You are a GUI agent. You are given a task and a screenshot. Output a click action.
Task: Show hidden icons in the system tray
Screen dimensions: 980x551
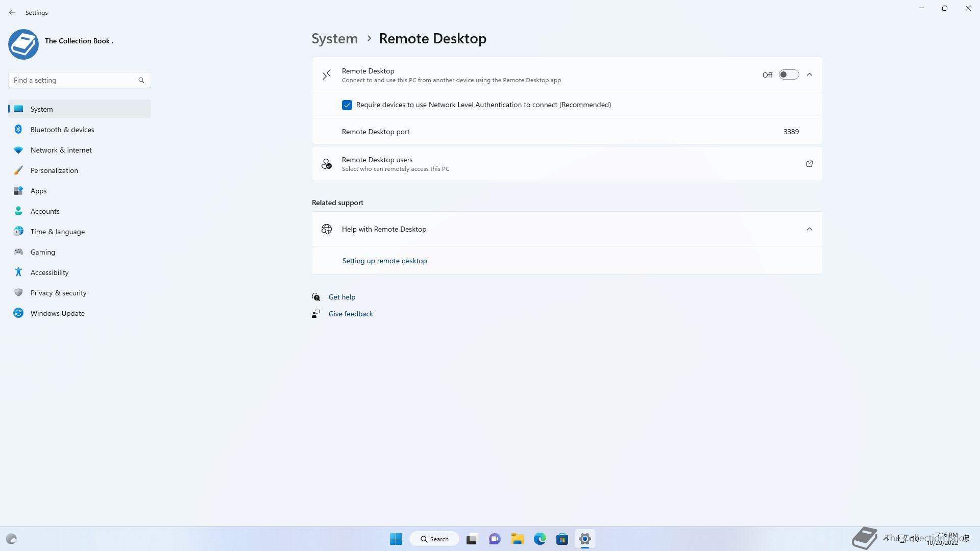click(886, 538)
